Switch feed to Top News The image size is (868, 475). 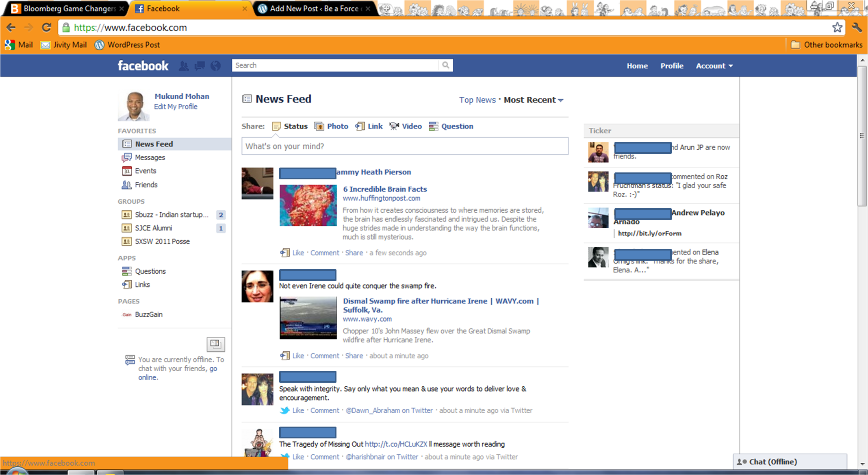(x=477, y=100)
